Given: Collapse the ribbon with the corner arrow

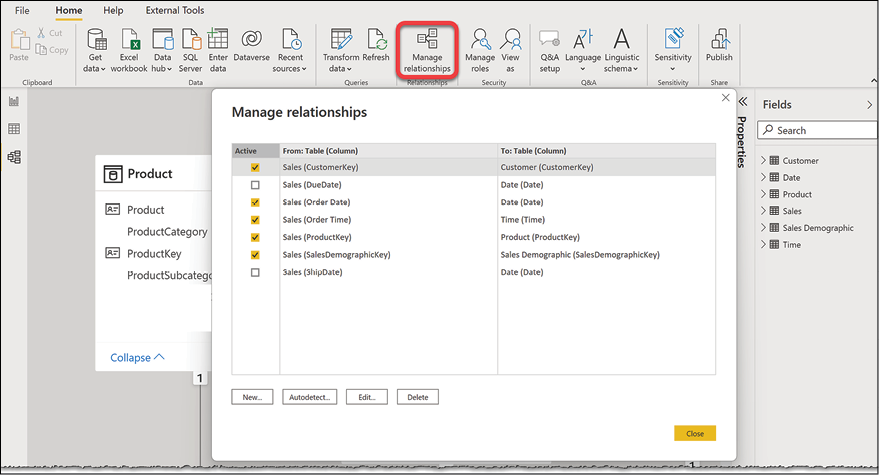Looking at the screenshot, I should (x=873, y=81).
